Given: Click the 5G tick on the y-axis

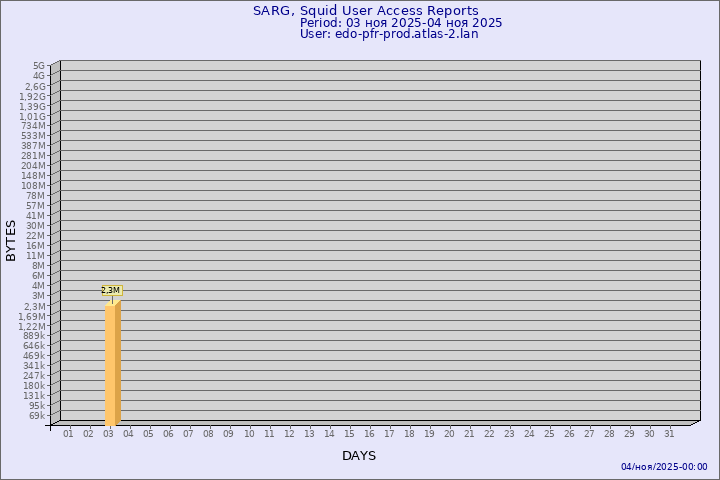Looking at the screenshot, I should coord(38,66).
